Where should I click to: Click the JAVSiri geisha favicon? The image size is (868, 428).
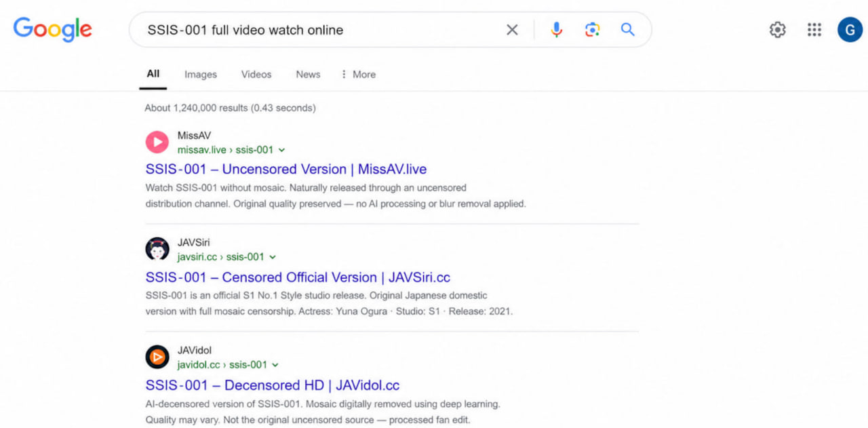tap(157, 249)
